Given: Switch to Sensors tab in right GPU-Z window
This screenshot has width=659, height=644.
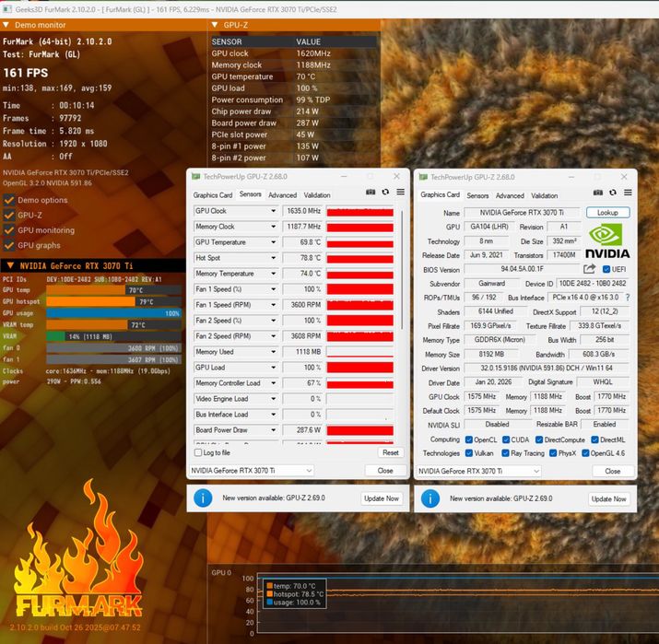Looking at the screenshot, I should point(477,195).
